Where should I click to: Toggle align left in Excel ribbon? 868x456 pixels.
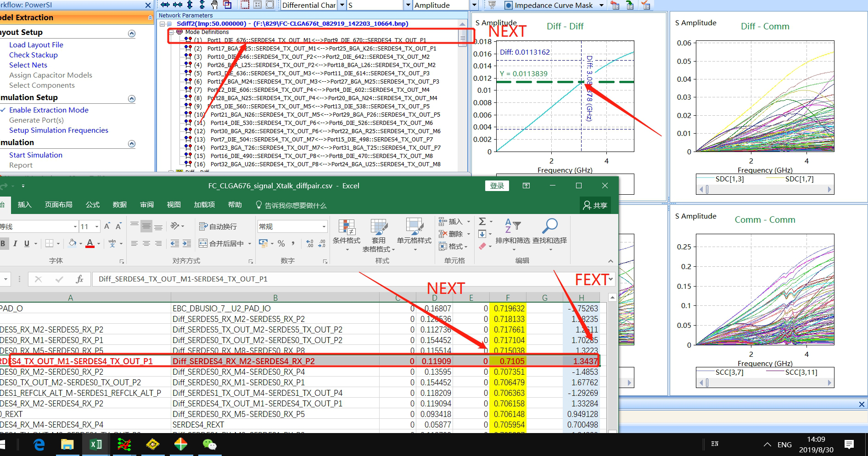134,243
